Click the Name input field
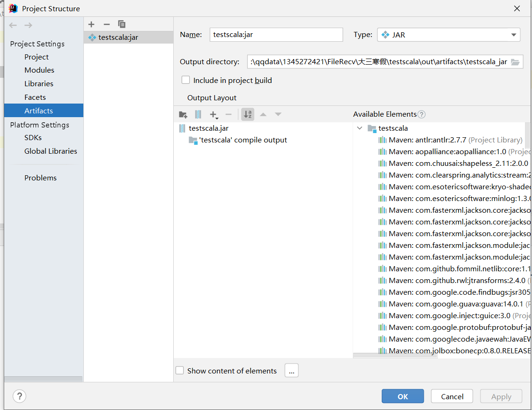Image resolution: width=532 pixels, height=410 pixels. (276, 35)
